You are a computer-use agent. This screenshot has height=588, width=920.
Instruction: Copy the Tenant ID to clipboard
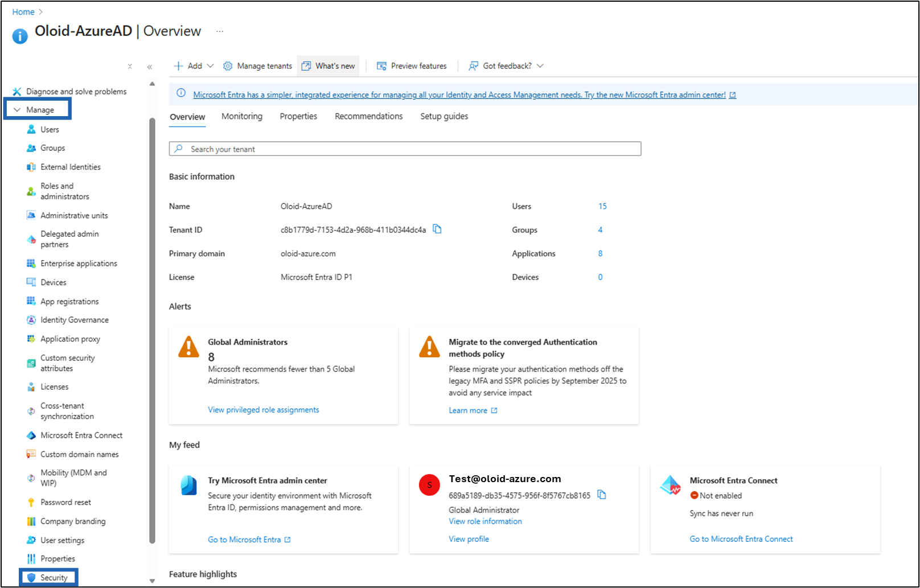pyautogui.click(x=437, y=229)
